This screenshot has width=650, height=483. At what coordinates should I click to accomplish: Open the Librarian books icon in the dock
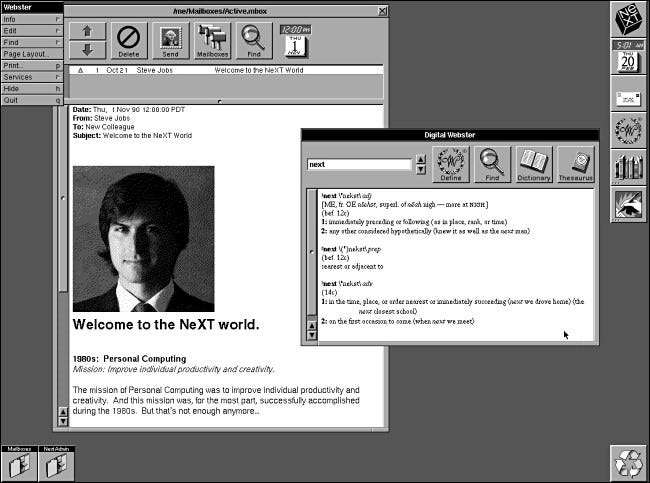coord(628,167)
